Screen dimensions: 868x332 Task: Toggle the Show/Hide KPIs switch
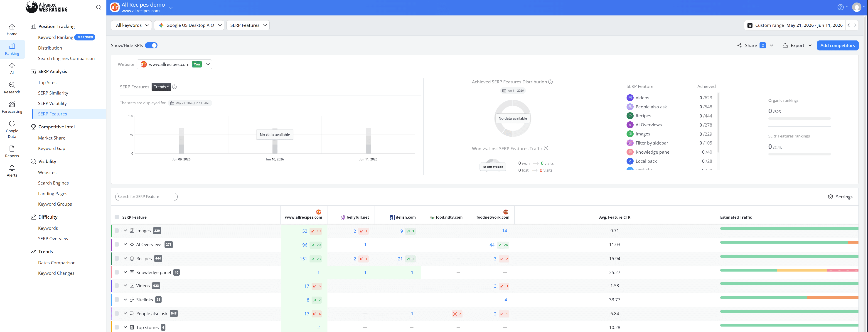tap(151, 45)
